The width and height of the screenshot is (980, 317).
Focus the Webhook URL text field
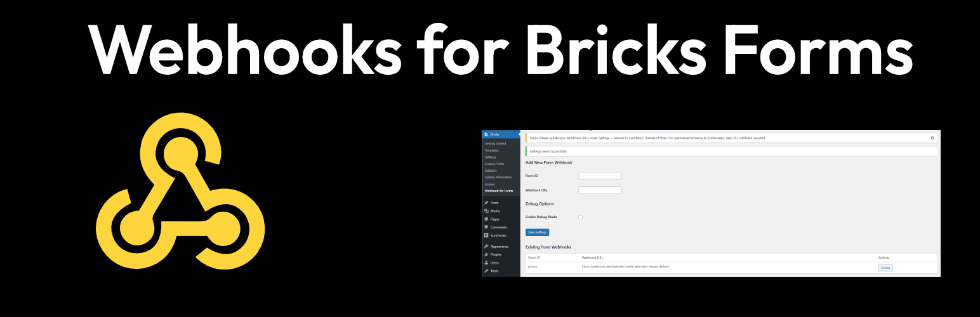pyautogui.click(x=600, y=190)
